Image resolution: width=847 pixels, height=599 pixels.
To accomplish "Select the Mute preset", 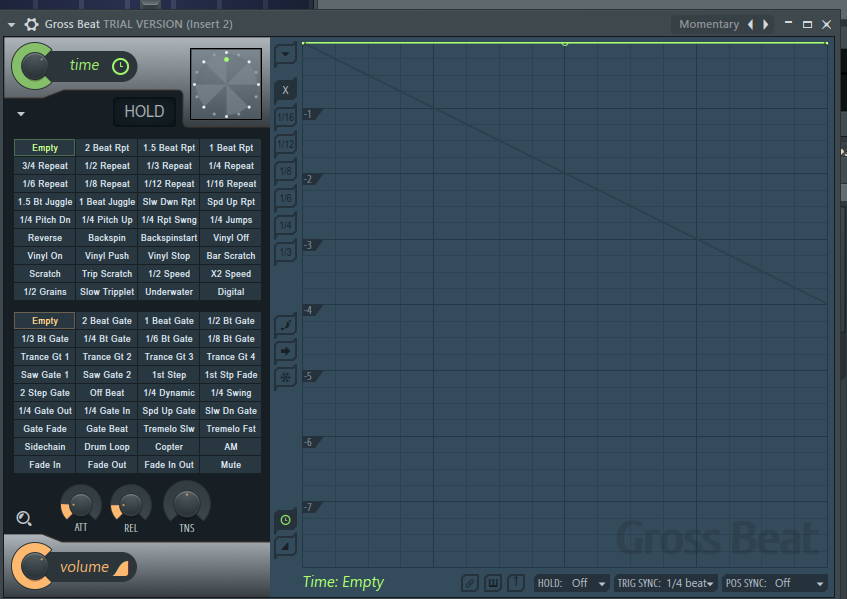I will 231,465.
